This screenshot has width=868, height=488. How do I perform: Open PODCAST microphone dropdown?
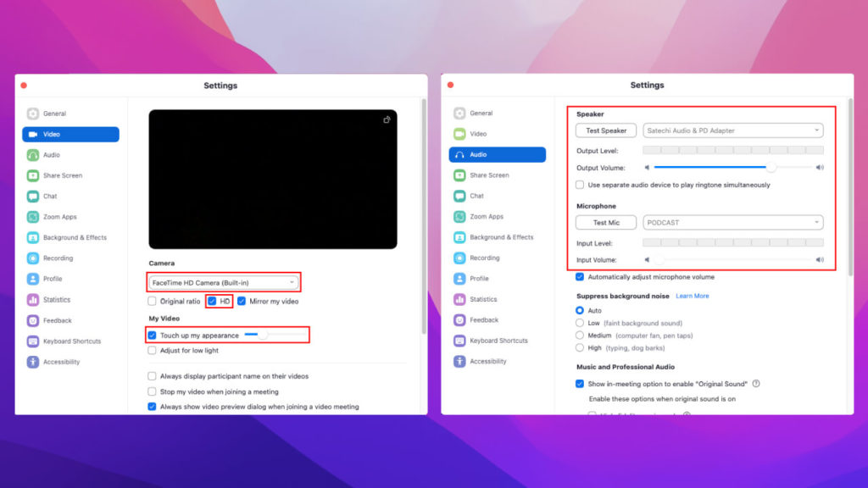tap(733, 223)
